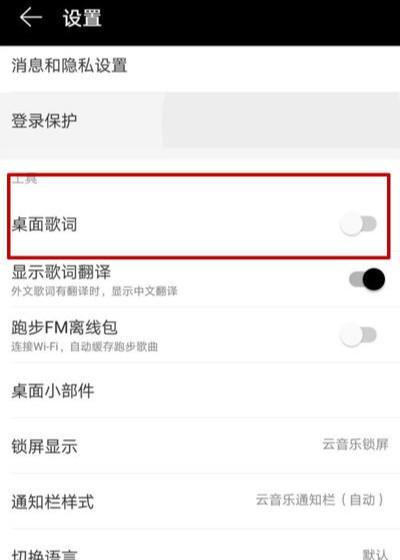Open 桌面小部件 settings row

(200, 391)
